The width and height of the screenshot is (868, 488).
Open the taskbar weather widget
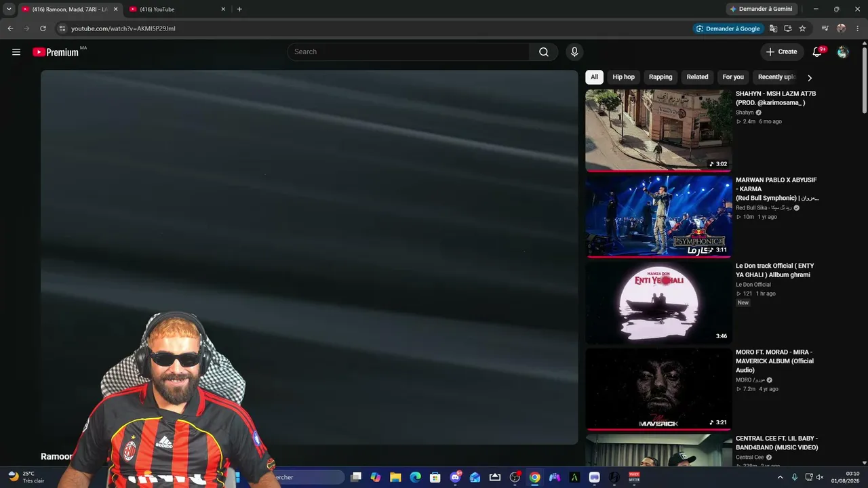27,477
